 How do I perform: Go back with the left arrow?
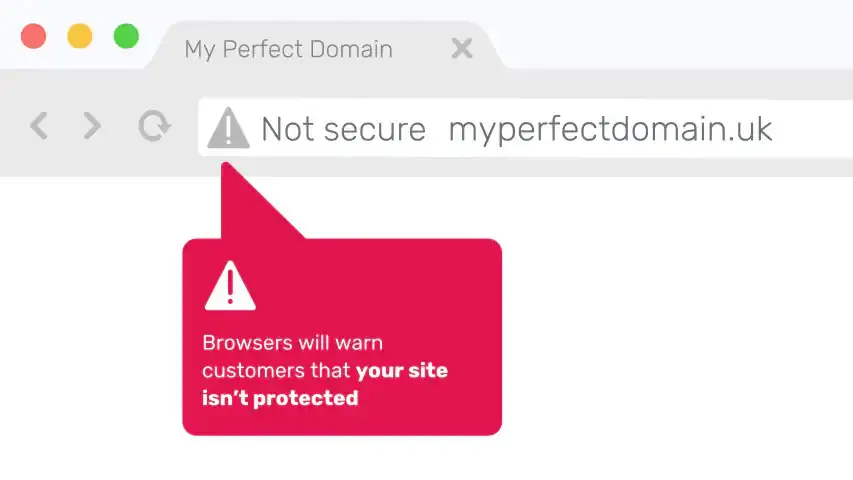point(39,126)
